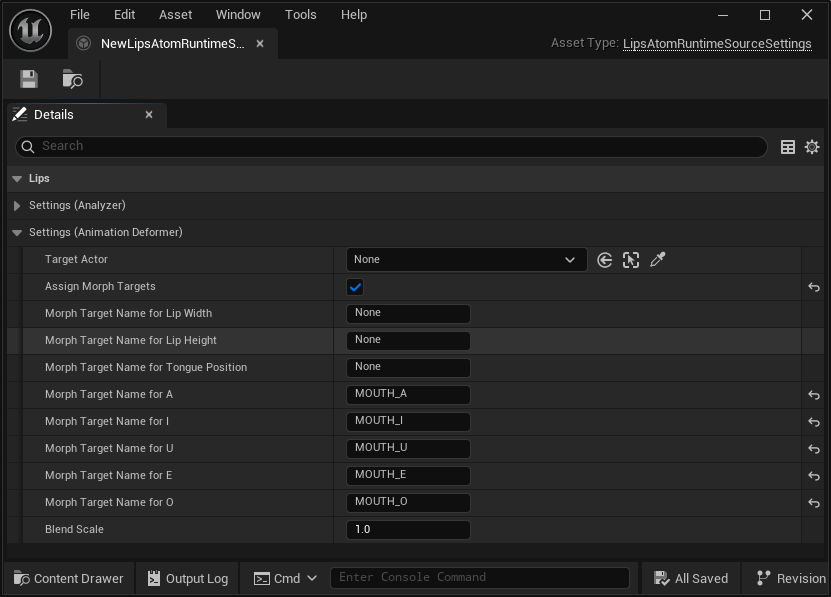Viewport: 831px width, 597px height.
Task: Click the eyedropper pick actor from scene icon
Action: click(658, 260)
